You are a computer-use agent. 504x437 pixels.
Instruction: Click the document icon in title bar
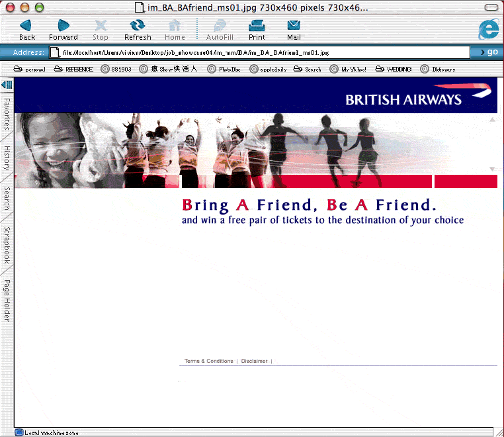pos(139,7)
